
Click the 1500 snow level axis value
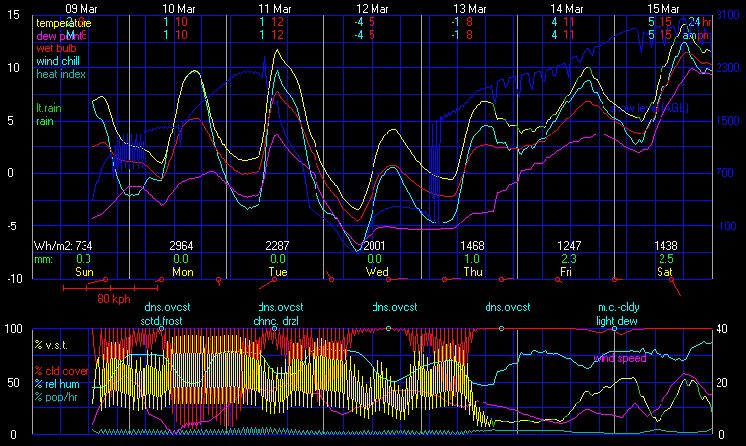[728, 120]
